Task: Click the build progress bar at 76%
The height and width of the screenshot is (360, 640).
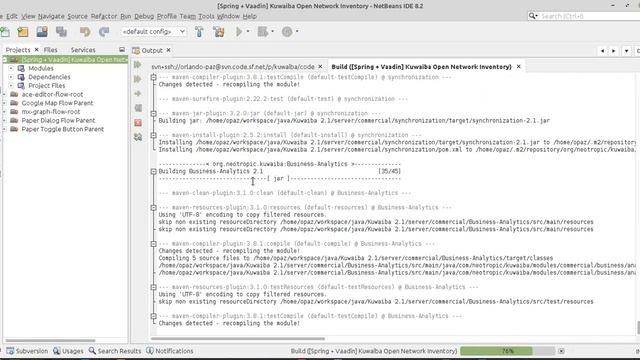Action: (507, 351)
